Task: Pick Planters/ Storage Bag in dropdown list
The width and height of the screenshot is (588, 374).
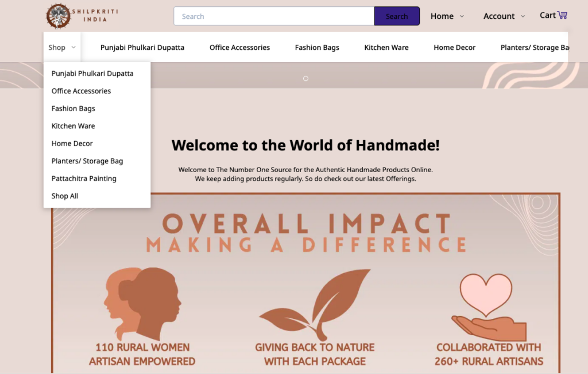Action: click(87, 161)
